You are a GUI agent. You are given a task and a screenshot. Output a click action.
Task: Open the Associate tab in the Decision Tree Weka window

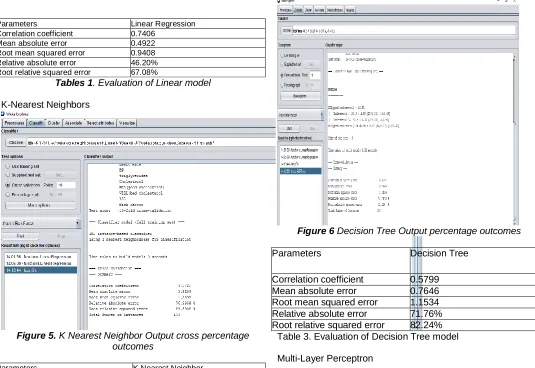tap(320, 10)
